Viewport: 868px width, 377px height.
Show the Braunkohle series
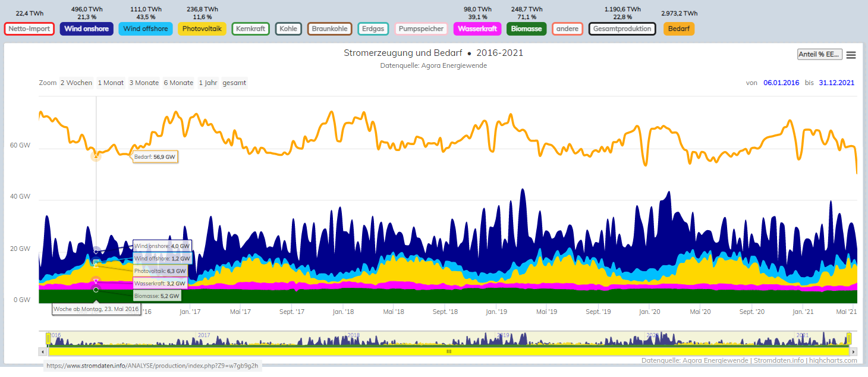click(329, 29)
